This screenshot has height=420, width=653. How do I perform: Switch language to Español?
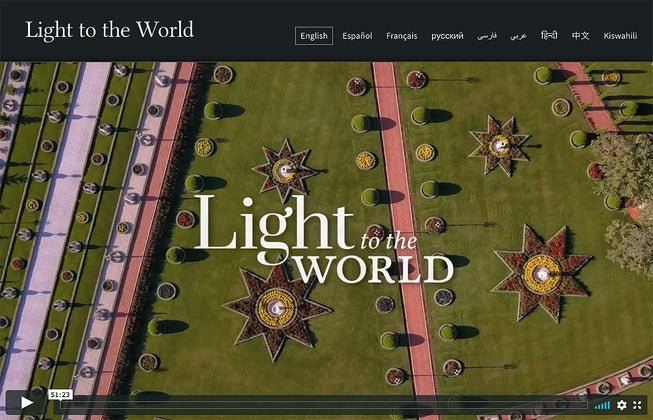click(x=357, y=36)
